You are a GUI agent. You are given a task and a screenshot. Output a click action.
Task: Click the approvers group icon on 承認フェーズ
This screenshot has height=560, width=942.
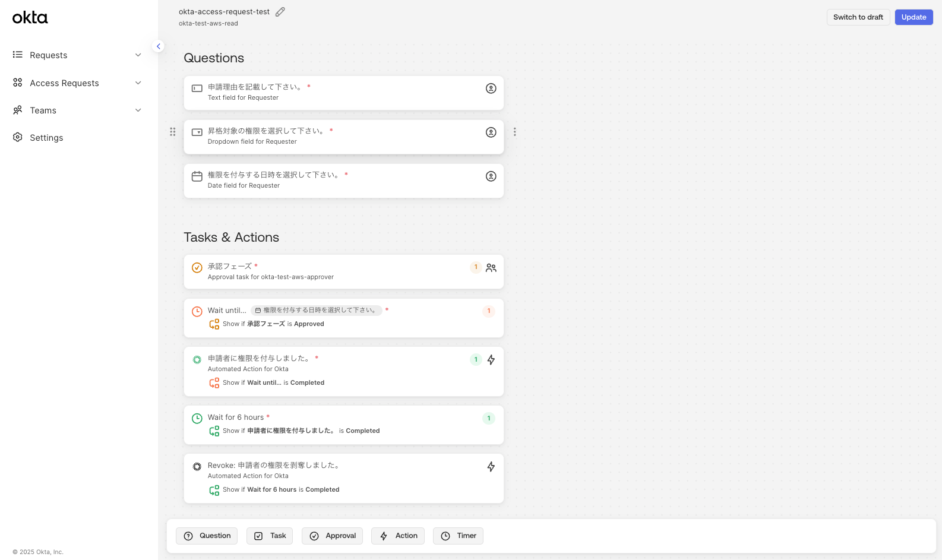pos(491,268)
